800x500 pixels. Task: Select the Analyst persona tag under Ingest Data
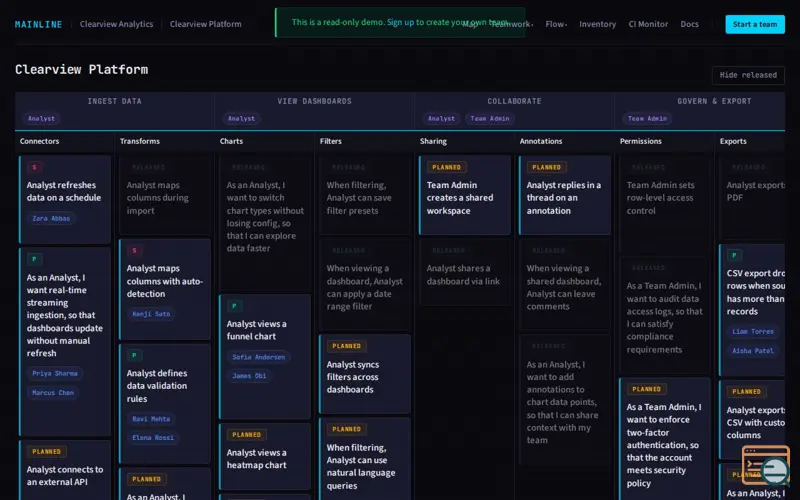(x=41, y=118)
